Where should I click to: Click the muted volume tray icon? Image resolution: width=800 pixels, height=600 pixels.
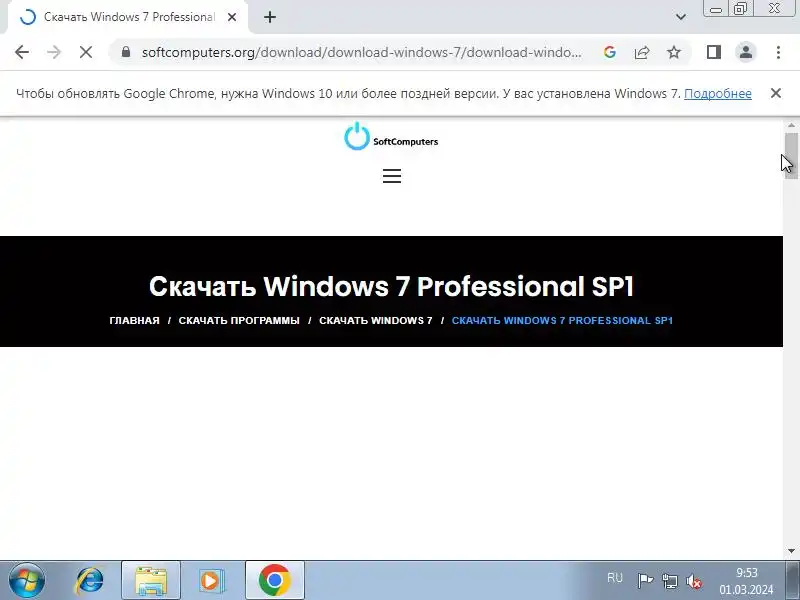pos(694,581)
